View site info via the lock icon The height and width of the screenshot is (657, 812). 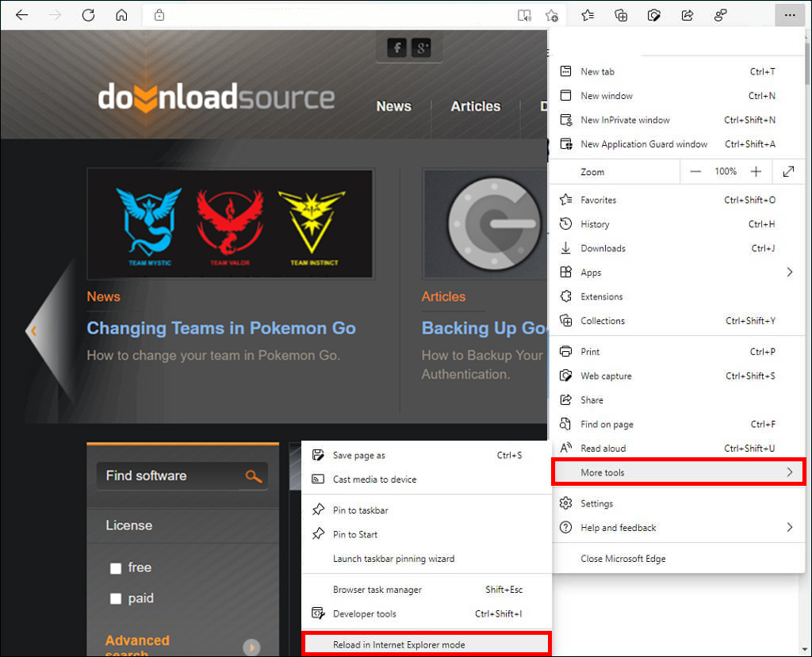point(159,15)
